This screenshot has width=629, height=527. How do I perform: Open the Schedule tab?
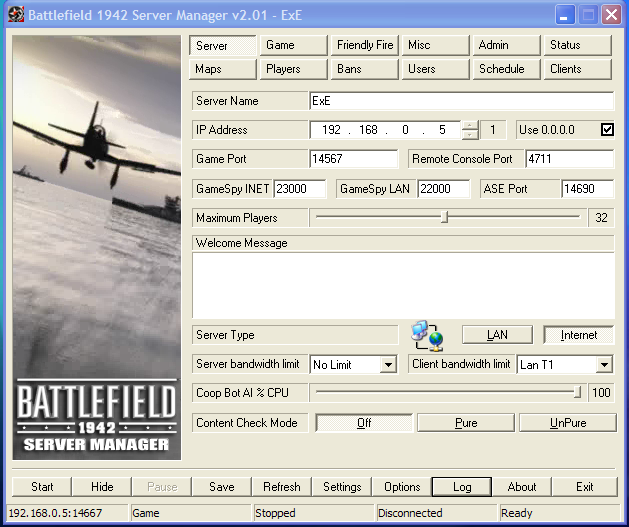coord(507,69)
